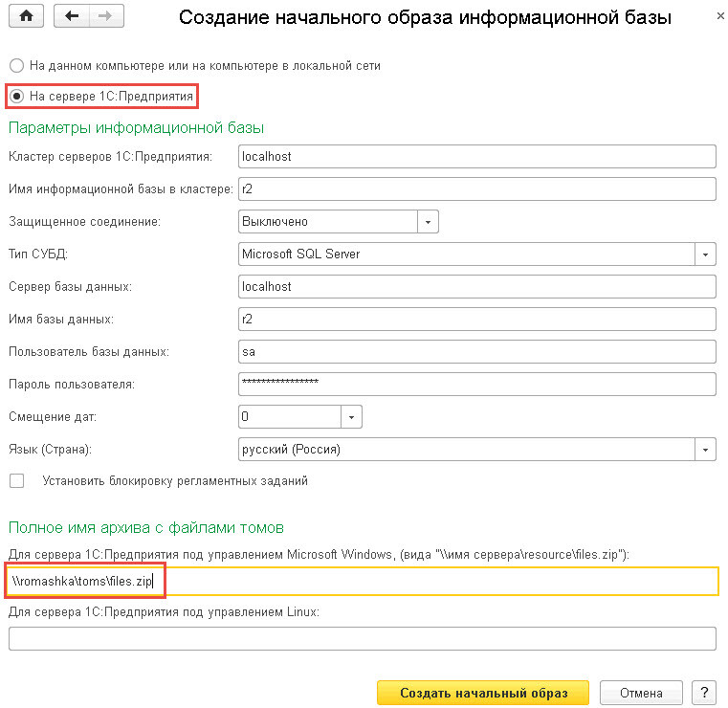
Task: Click the 'Параметры информационной базы' heading
Action: pyautogui.click(x=136, y=127)
